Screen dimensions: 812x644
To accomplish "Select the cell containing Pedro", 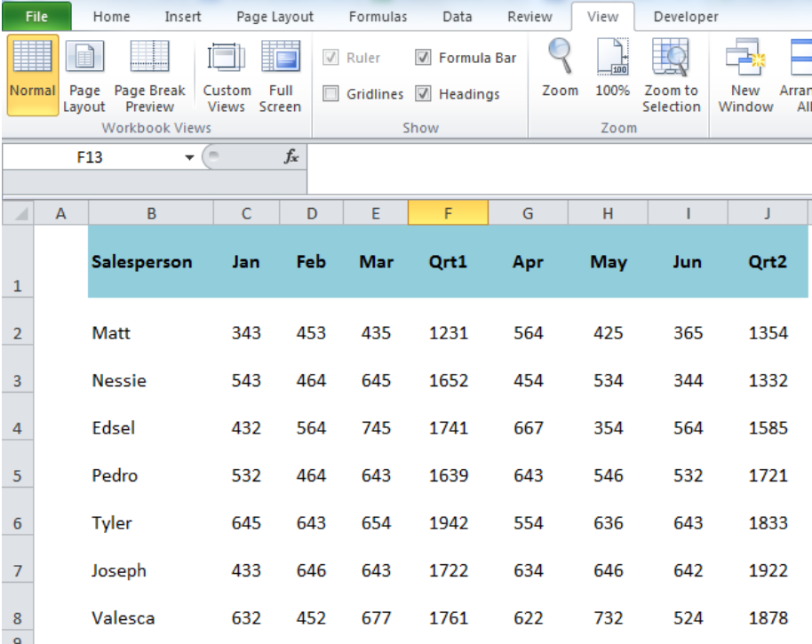I will pyautogui.click(x=151, y=465).
